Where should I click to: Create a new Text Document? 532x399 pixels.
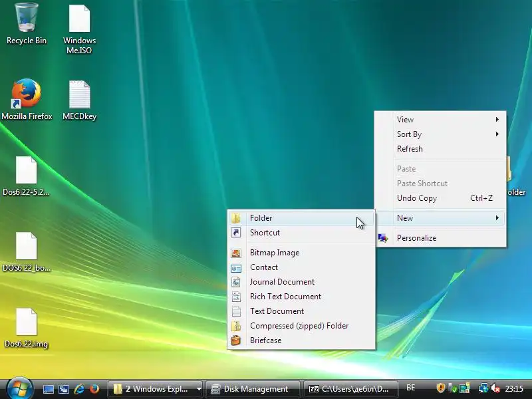point(301,311)
